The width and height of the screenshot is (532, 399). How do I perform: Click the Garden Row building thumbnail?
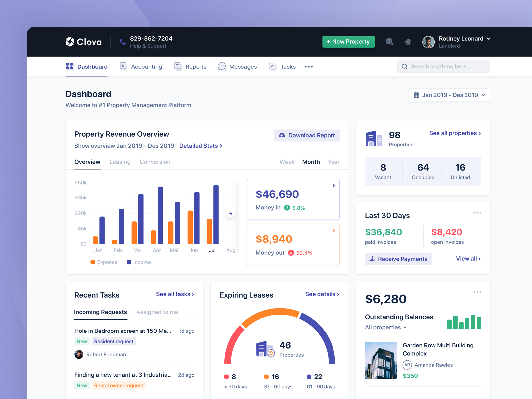pos(381,360)
